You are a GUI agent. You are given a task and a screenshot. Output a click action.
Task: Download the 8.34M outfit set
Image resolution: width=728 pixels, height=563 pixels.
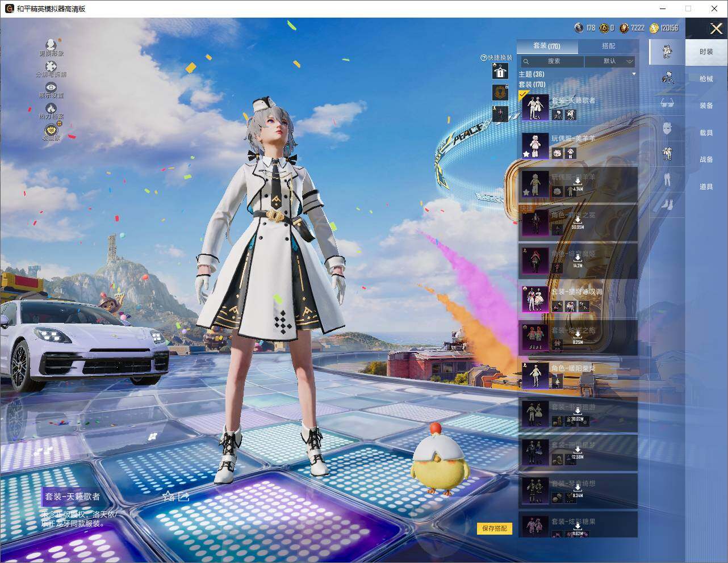(578, 490)
